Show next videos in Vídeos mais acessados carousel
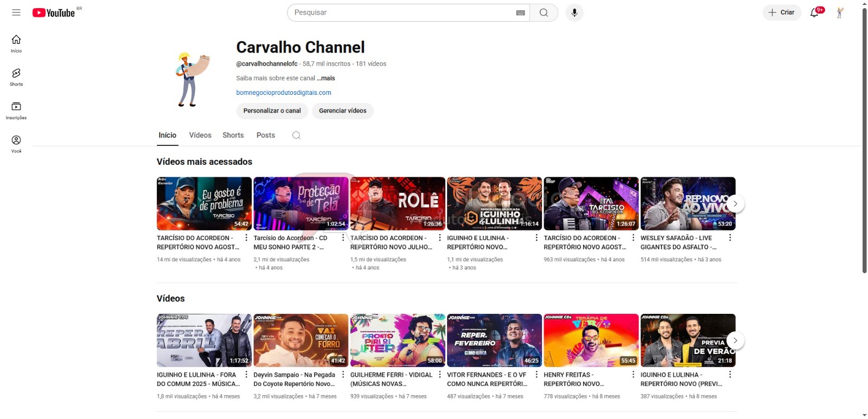This screenshot has height=419, width=868. point(735,204)
